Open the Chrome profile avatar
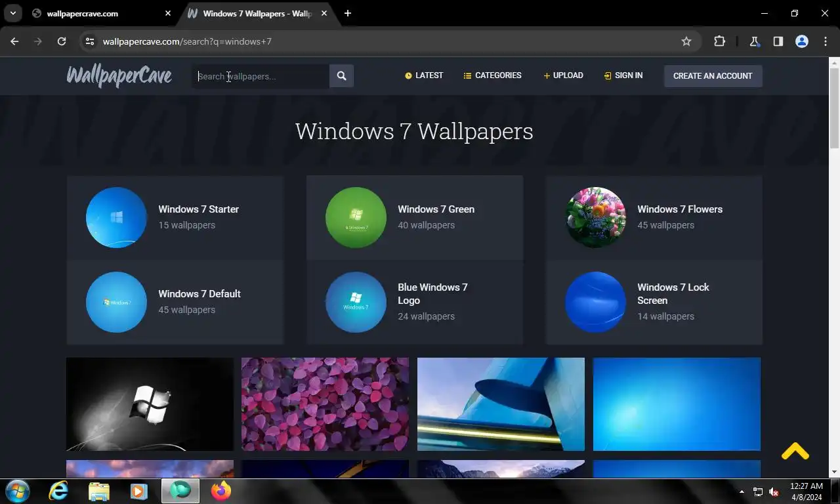 801,41
